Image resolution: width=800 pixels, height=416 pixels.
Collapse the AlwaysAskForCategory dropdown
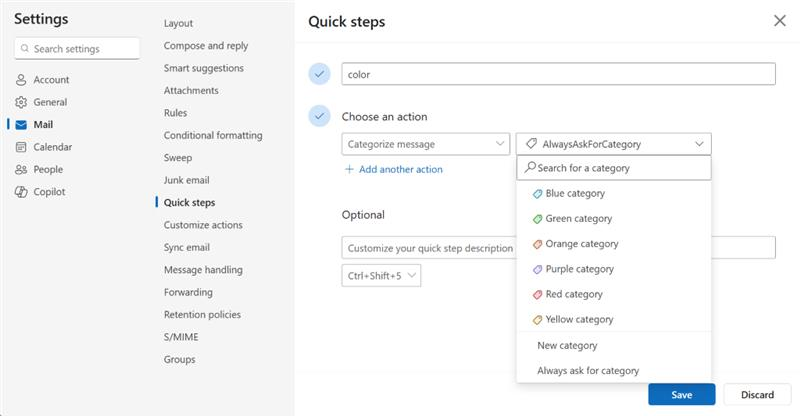(x=699, y=144)
